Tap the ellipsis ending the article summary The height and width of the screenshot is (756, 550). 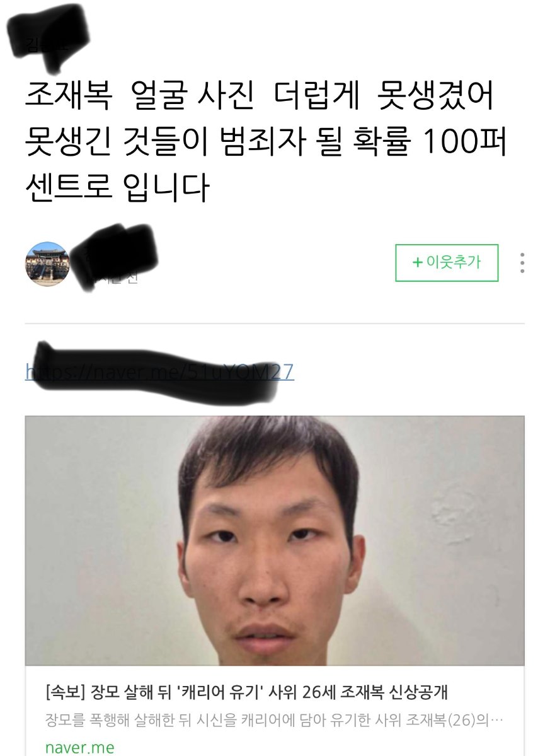click(x=496, y=721)
